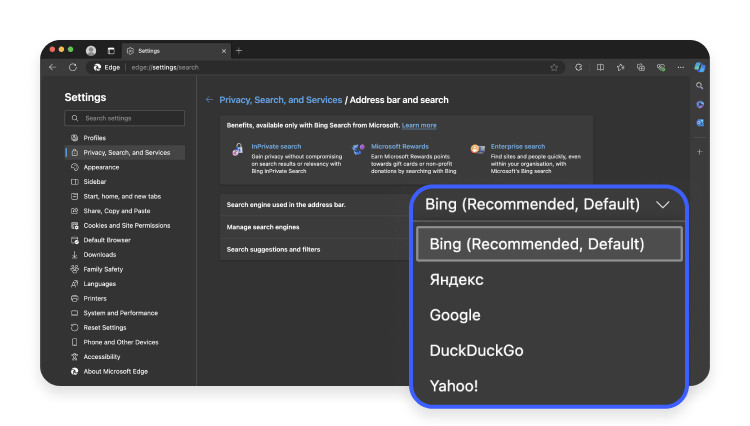
Task: Click the Microsoft Rewards link
Action: coord(400,146)
